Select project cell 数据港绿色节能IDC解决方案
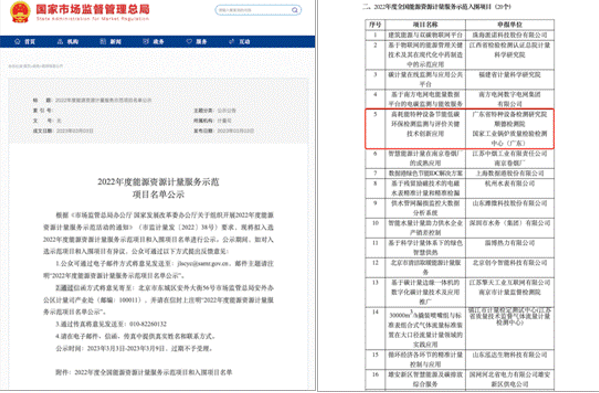Viewport: 599px width, 393px height. 425,173
